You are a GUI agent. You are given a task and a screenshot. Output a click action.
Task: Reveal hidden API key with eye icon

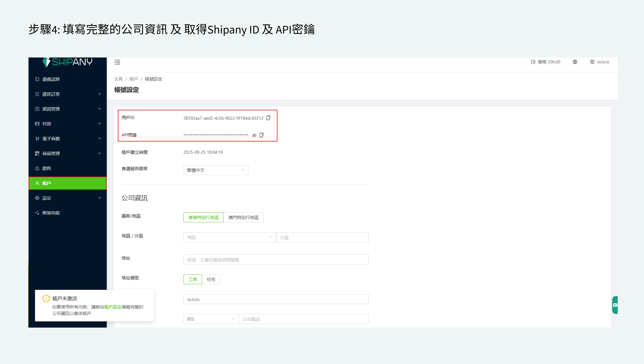(x=254, y=135)
